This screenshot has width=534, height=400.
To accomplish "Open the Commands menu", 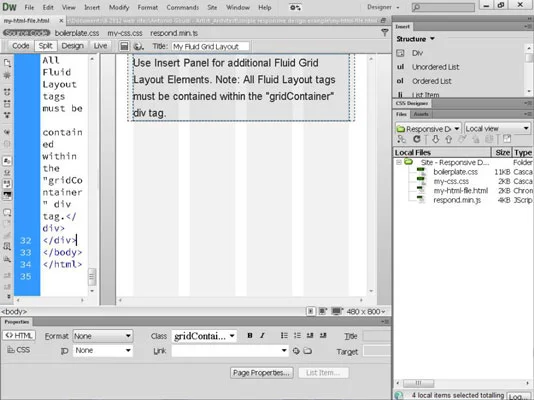I will pos(183,7).
